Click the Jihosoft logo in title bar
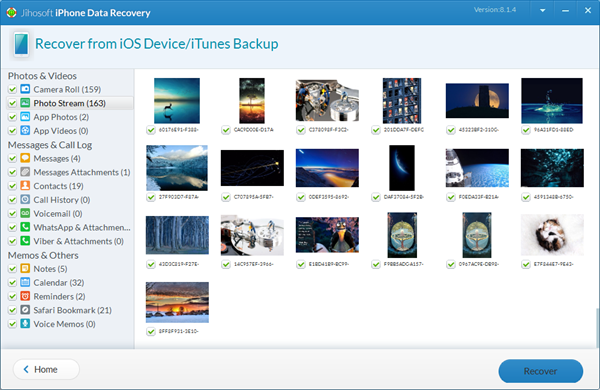This screenshot has height=390, width=600. 11,13
